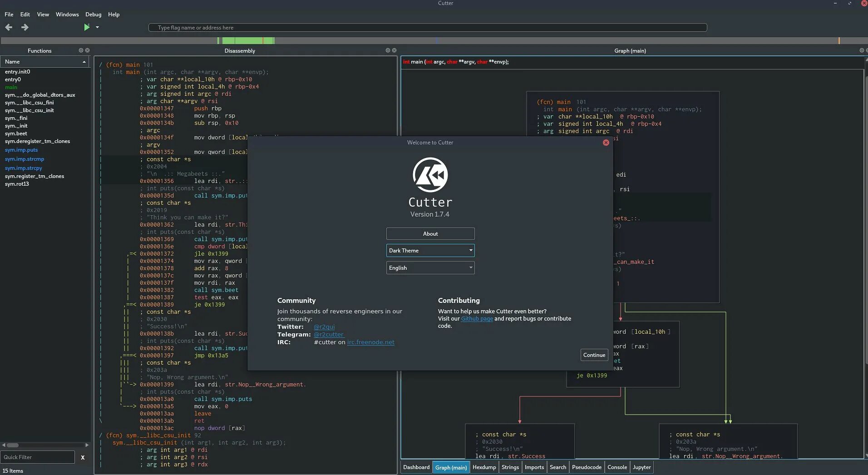Viewport: 868px width, 475px height.
Task: Open the English language dropdown
Action: [x=430, y=268]
